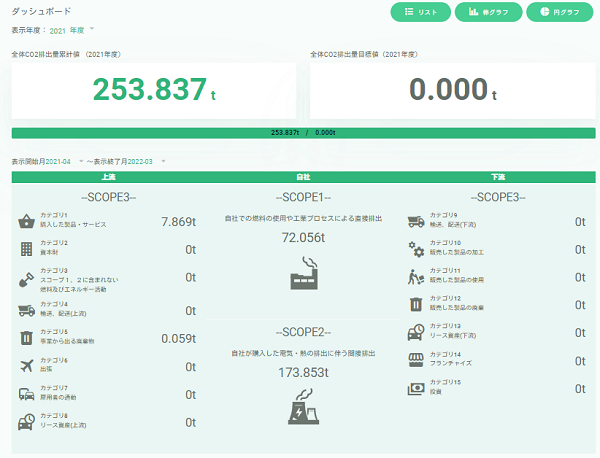Click the Category 14 franchise store icon
600x458 pixels.
(x=416, y=360)
